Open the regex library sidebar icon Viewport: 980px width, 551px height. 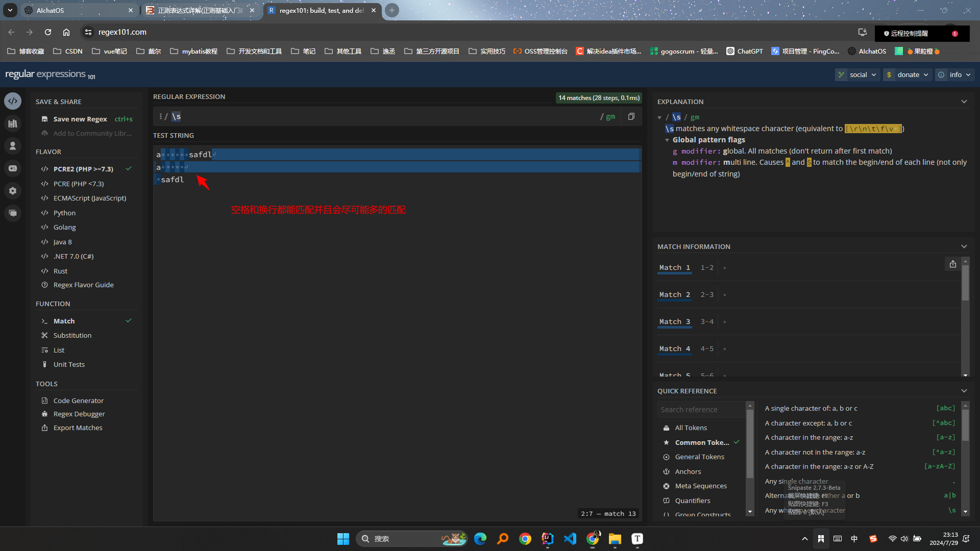[x=13, y=123]
